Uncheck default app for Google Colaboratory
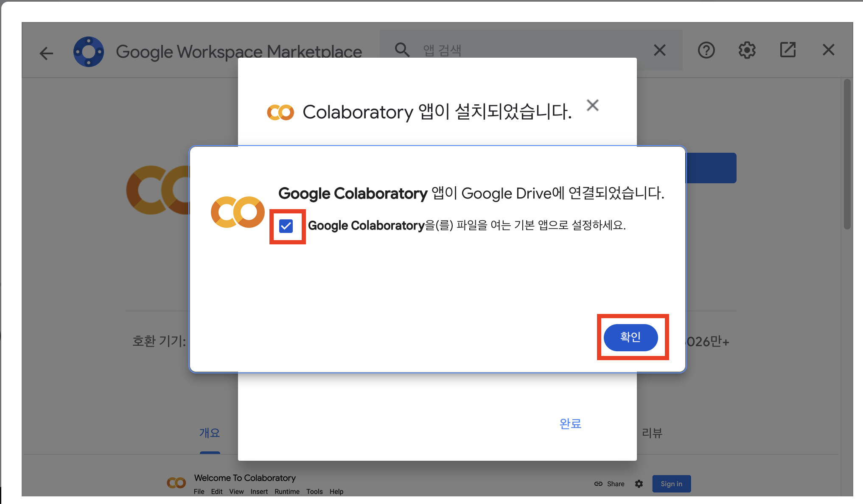 coord(286,226)
